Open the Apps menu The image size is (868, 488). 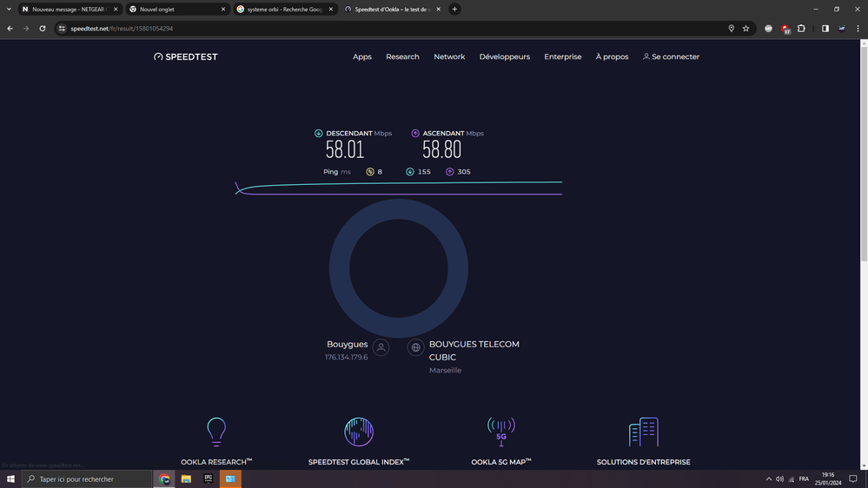(x=362, y=56)
